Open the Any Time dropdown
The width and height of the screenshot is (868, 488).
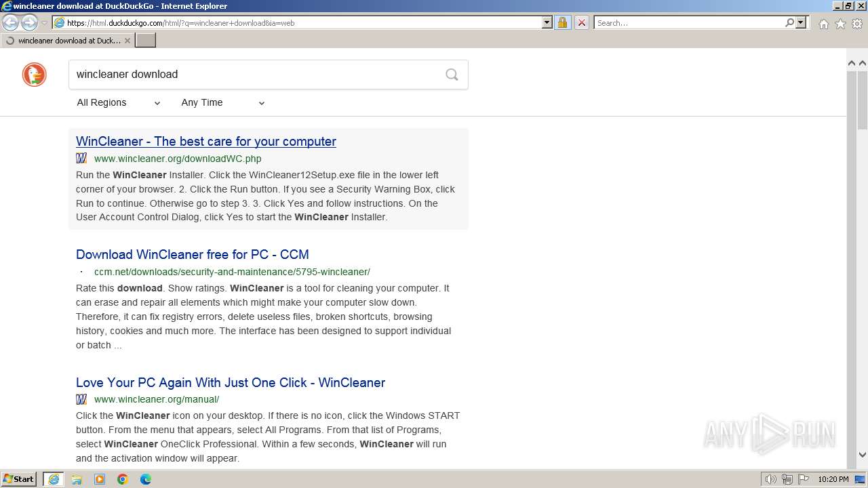point(222,102)
